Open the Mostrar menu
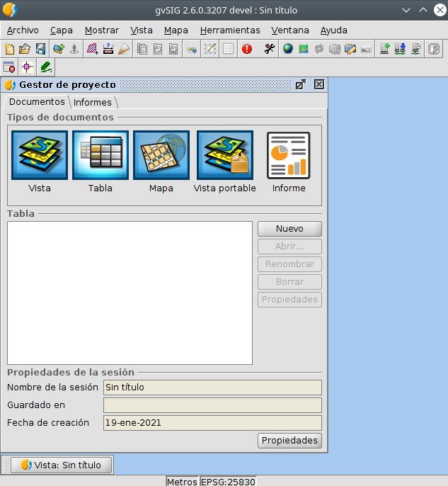The image size is (448, 486). (x=101, y=30)
